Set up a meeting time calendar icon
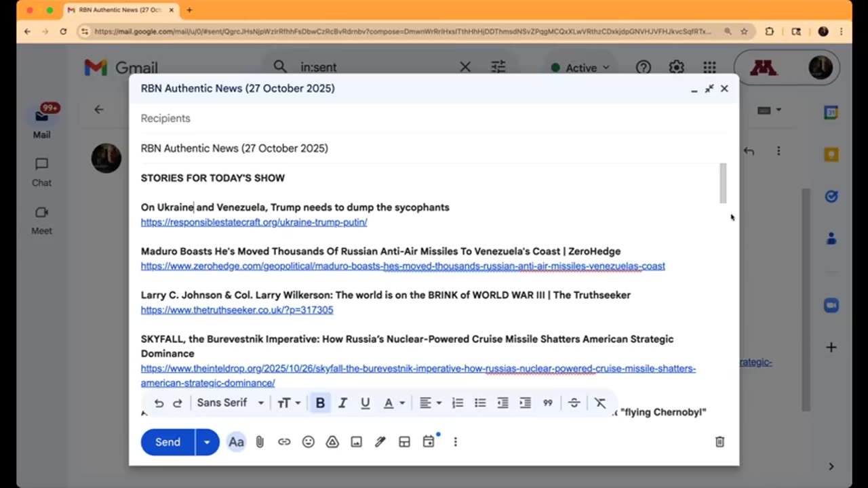 429,442
